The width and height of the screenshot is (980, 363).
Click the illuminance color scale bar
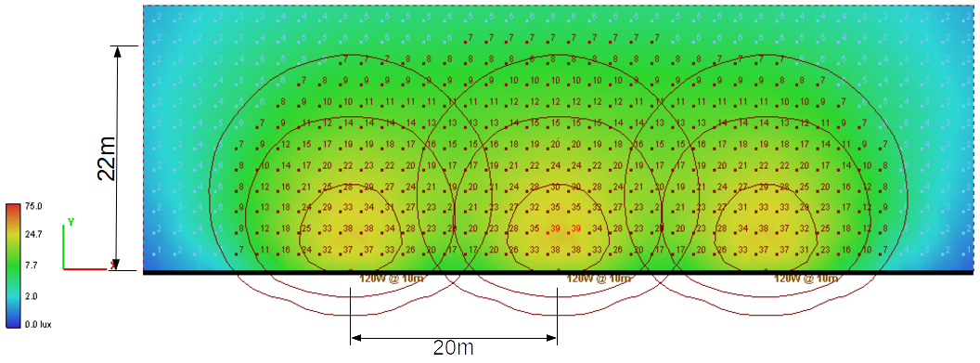tap(13, 266)
